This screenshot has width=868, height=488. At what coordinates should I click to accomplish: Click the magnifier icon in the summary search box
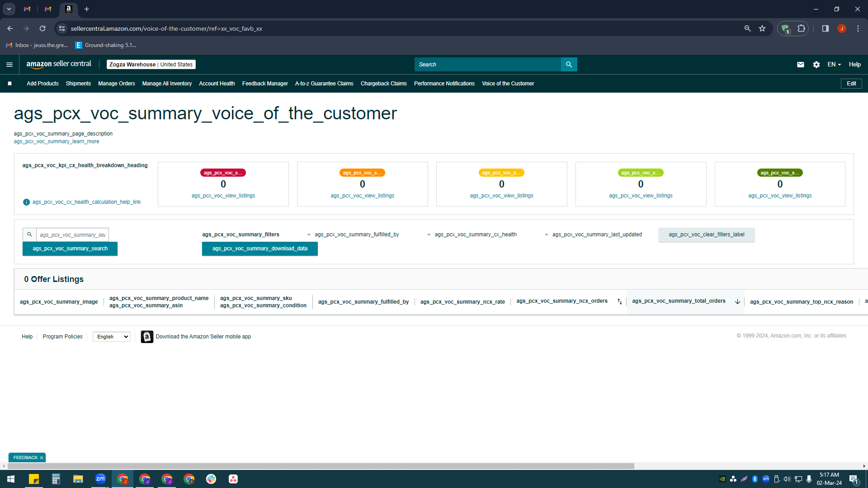29,235
